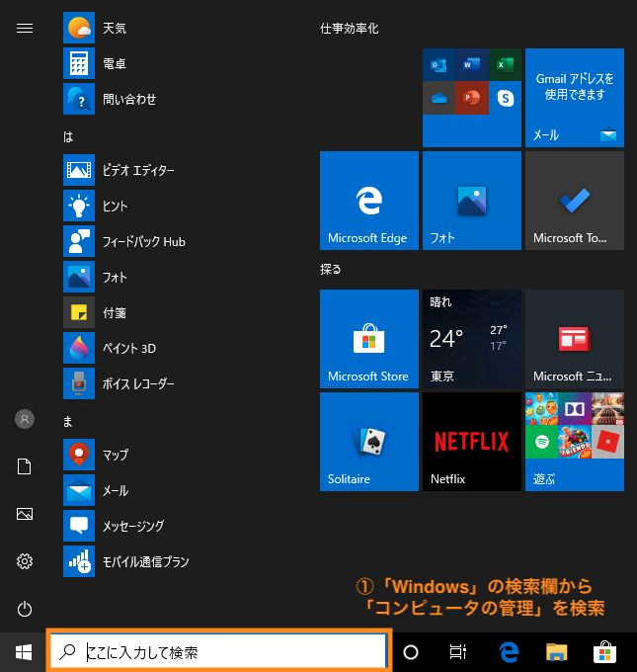Viewport: 637px width, 672px height.
Task: Open the Microsoft Edge tile
Action: tap(368, 201)
